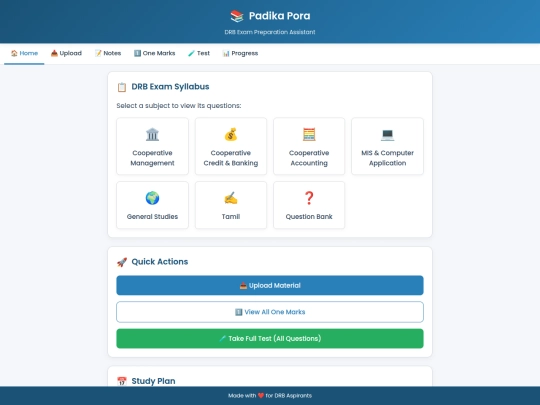Screen dimensions: 540x405
Task: Click the writing hand icon for Tamil
Action: 231,198
